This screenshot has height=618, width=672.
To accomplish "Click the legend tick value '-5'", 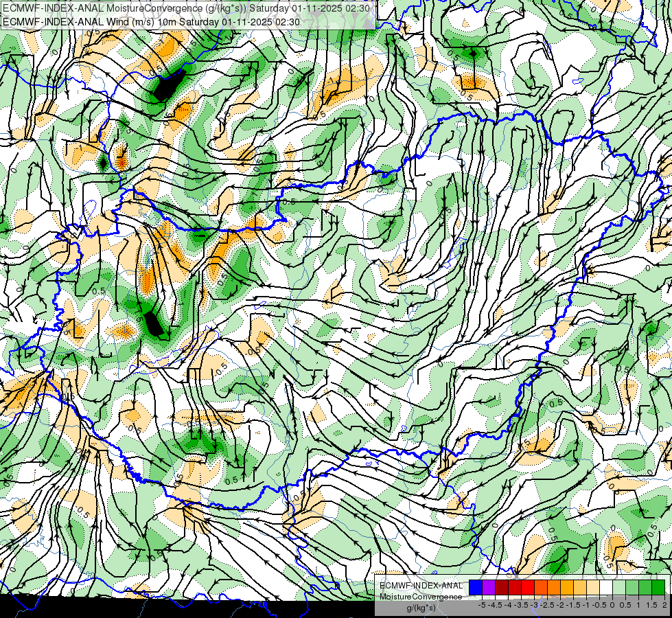I will (482, 605).
